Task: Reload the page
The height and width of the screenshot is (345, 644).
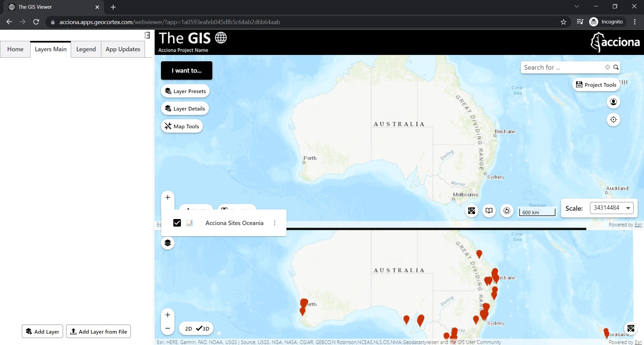Action: (36, 22)
